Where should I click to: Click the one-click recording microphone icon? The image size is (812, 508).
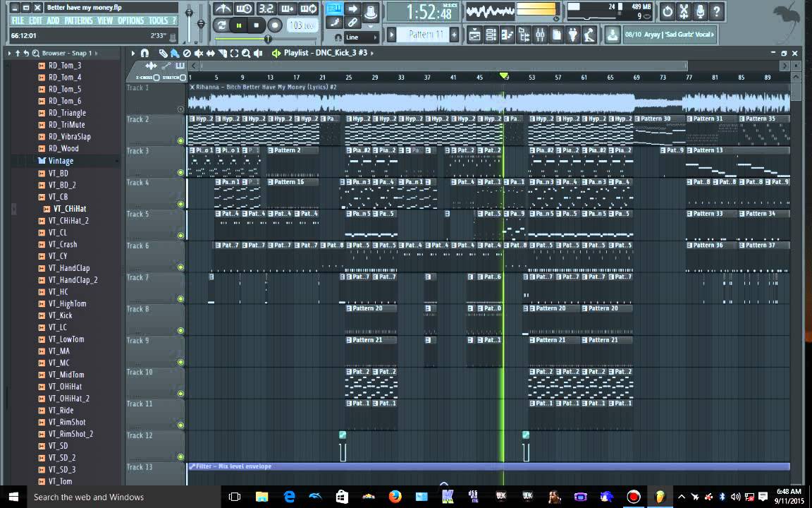coord(700,11)
